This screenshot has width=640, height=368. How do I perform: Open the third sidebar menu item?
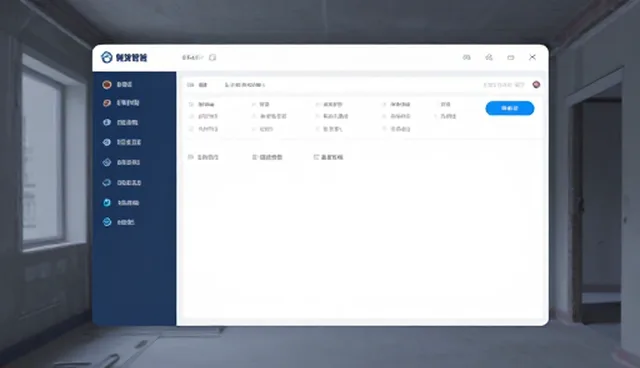tap(120, 122)
